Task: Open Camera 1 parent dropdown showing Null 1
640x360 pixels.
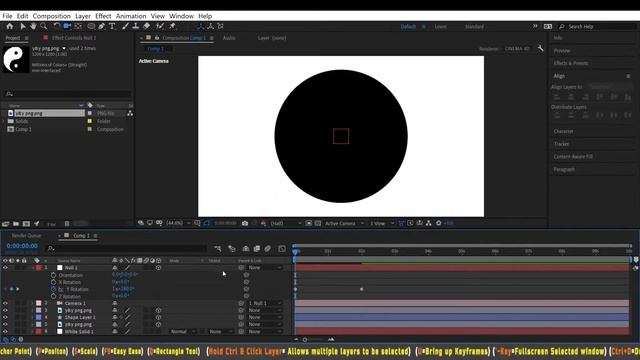Action: tap(264, 303)
